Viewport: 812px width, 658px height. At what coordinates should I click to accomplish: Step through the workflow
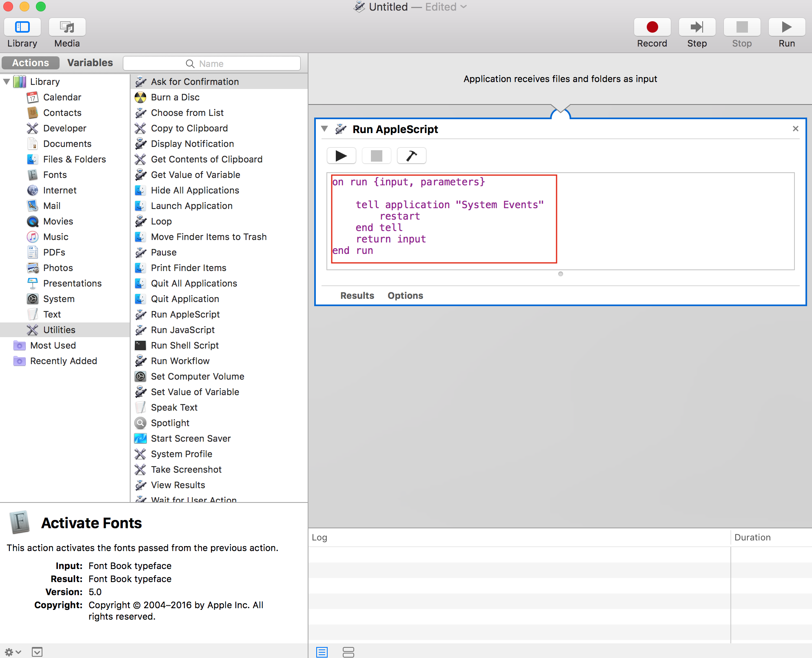click(x=697, y=27)
